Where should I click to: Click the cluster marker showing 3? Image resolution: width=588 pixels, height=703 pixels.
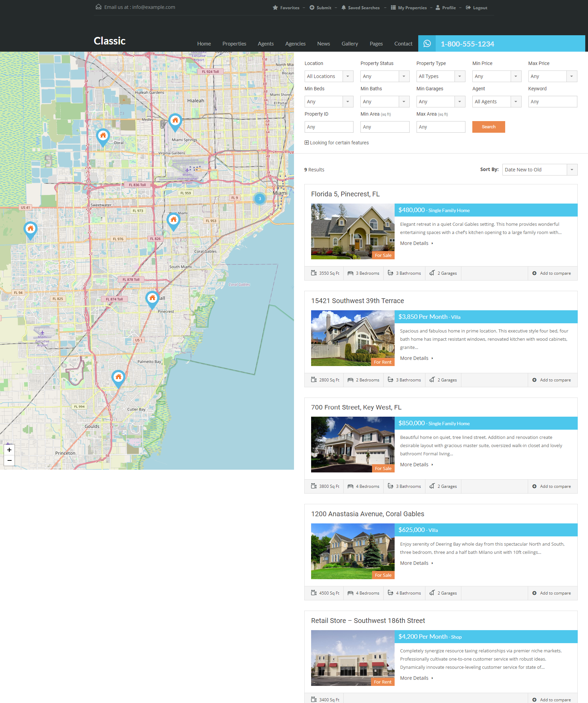[x=260, y=198]
